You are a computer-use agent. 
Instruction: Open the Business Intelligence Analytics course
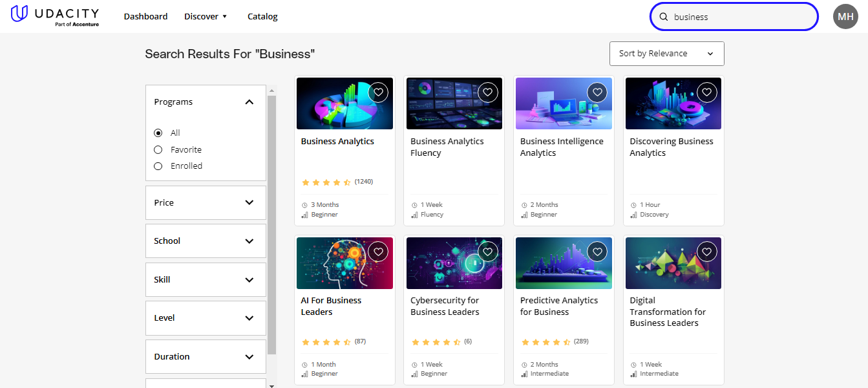tap(561, 147)
